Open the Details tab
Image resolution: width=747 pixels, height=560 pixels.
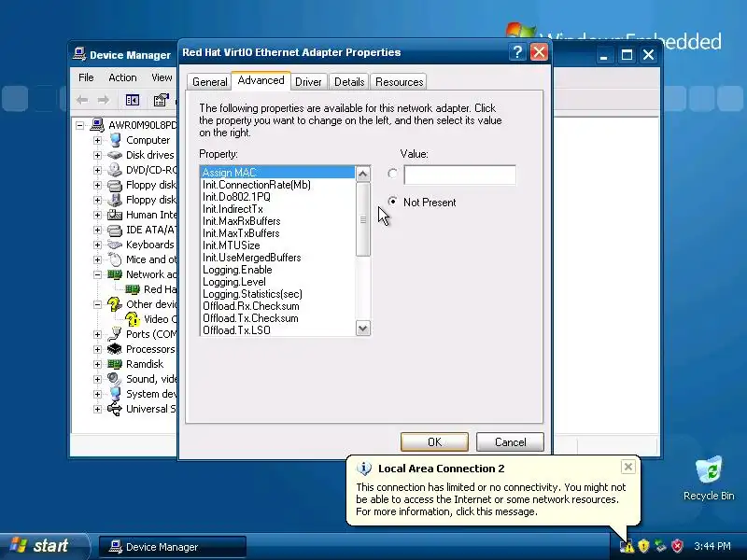click(x=349, y=82)
